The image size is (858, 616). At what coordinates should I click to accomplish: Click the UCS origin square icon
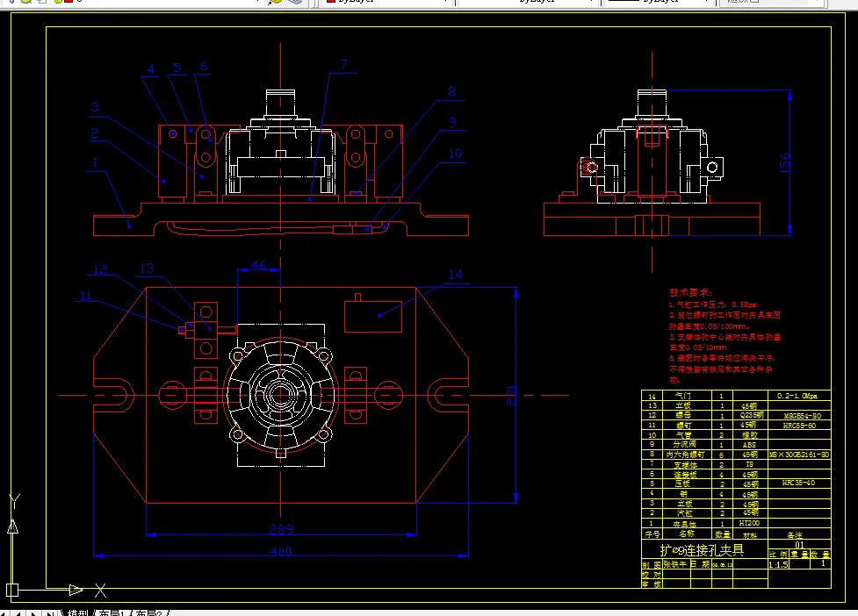tap(12, 591)
